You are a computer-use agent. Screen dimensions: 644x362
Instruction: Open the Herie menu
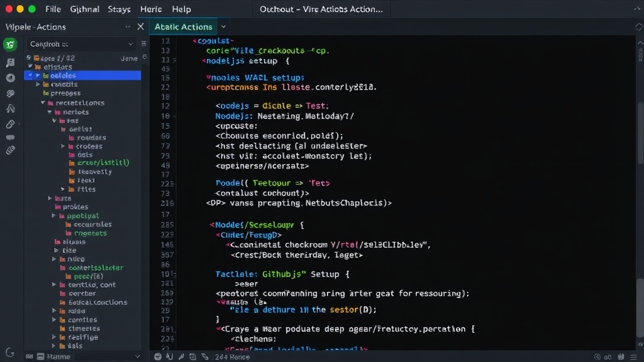click(151, 9)
